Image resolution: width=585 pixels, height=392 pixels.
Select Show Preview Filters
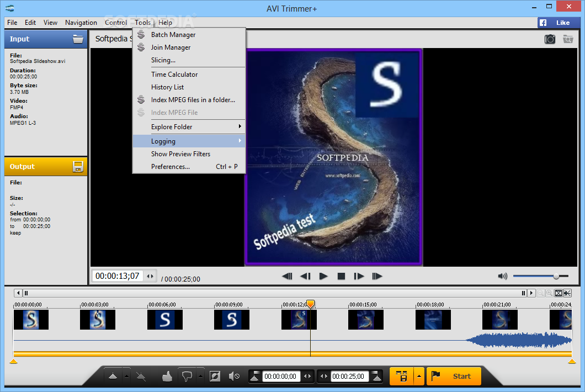(189, 154)
